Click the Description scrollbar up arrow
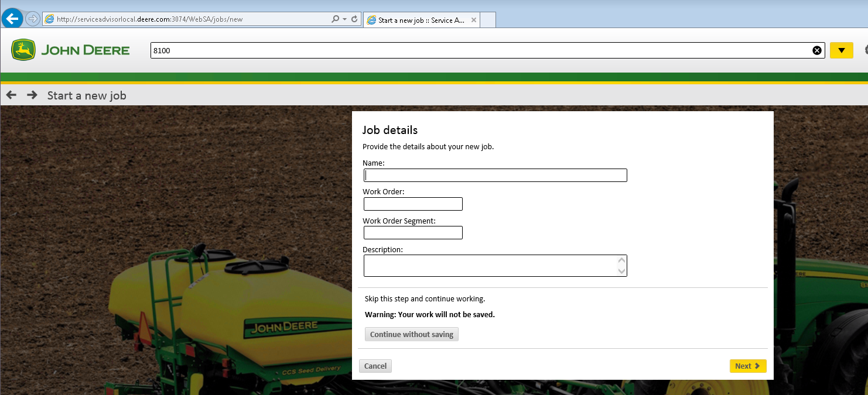The height and width of the screenshot is (395, 868). coord(622,260)
